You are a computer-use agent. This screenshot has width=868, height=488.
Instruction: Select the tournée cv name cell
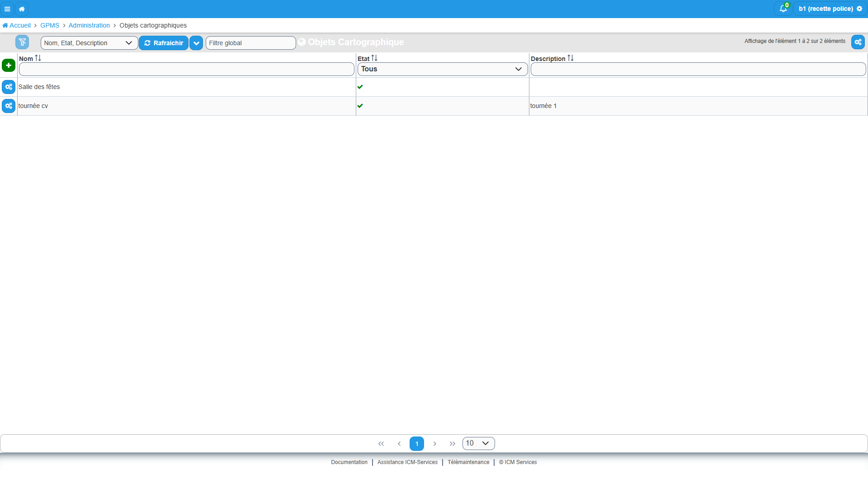(x=187, y=106)
